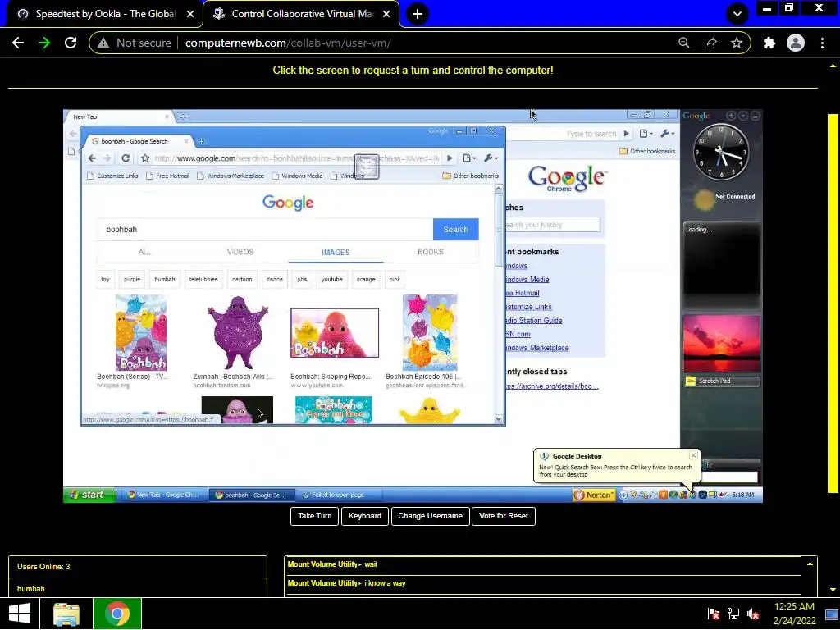This screenshot has height=630, width=840.
Task: Open the Chrome three-dot menu
Action: click(822, 43)
